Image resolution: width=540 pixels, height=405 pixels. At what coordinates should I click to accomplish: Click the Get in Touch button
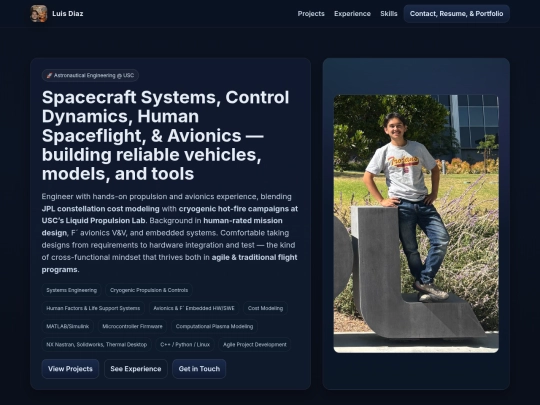click(x=199, y=369)
